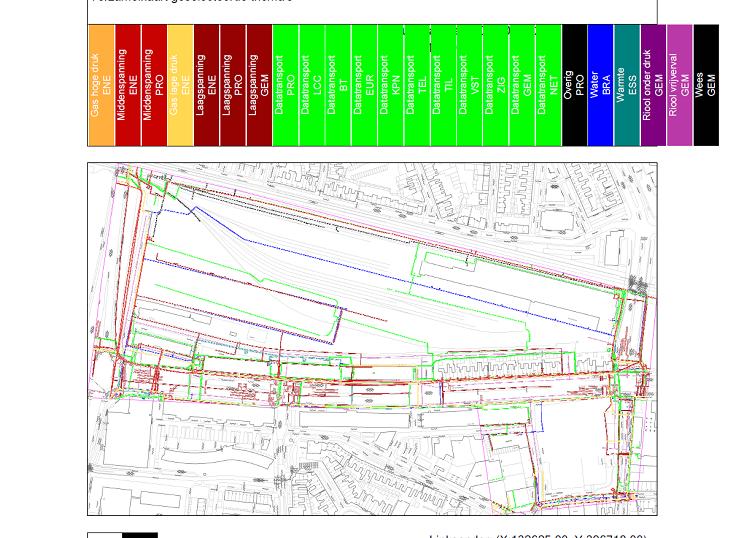
Task: Select the teal Warmte ESS legend swatch
Action: tap(628, 85)
